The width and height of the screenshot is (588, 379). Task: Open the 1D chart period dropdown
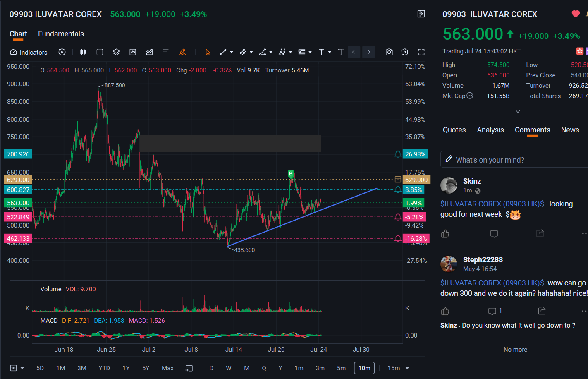(17, 368)
